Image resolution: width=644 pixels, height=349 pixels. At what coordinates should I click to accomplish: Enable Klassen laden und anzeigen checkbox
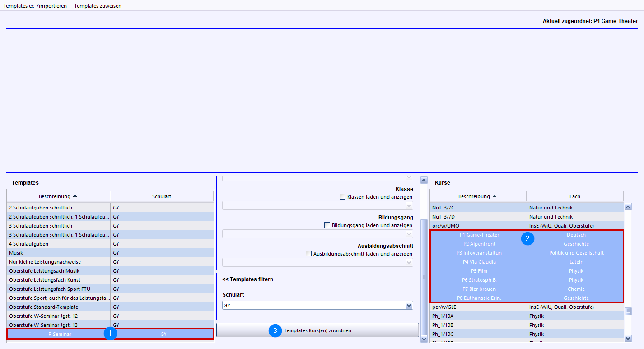click(342, 197)
